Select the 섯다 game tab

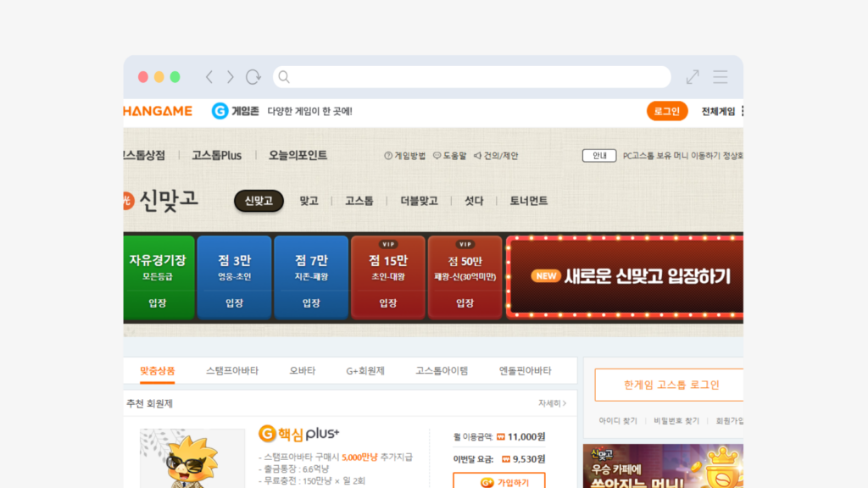pyautogui.click(x=474, y=201)
